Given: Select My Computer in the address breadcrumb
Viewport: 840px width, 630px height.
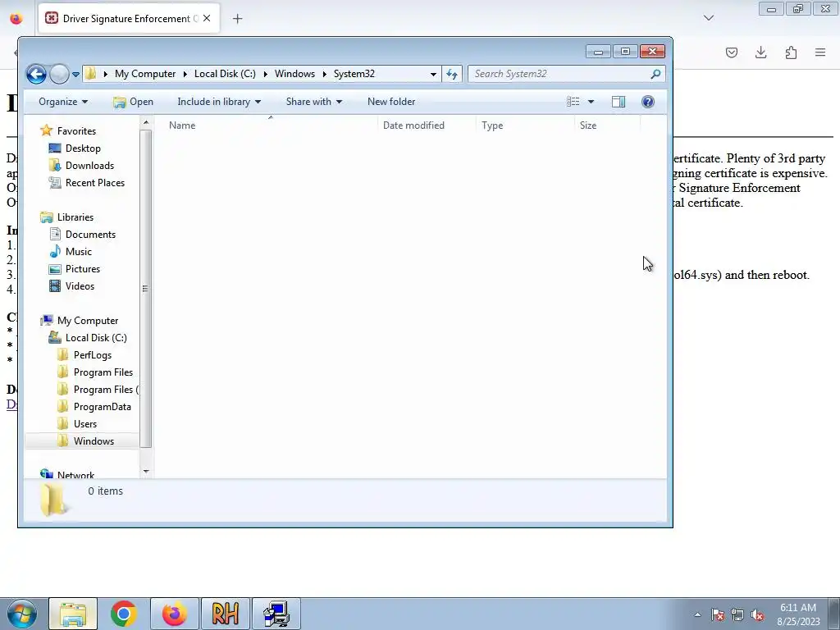Looking at the screenshot, I should 144,74.
